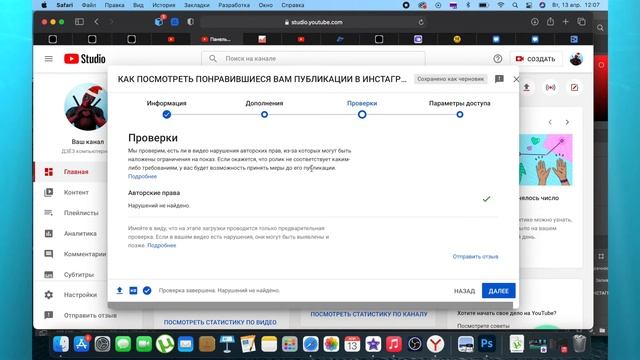640x360 pixels.
Task: Click the НАЗАД button
Action: pyautogui.click(x=464, y=291)
